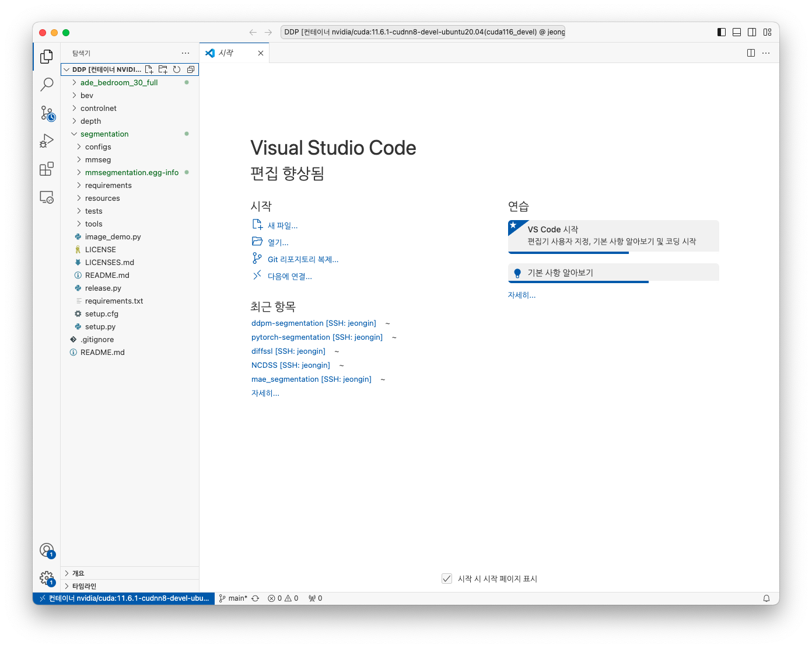The image size is (812, 648).
Task: Open recent ddpm-segmentation [SSH: jeongin]
Action: (314, 323)
